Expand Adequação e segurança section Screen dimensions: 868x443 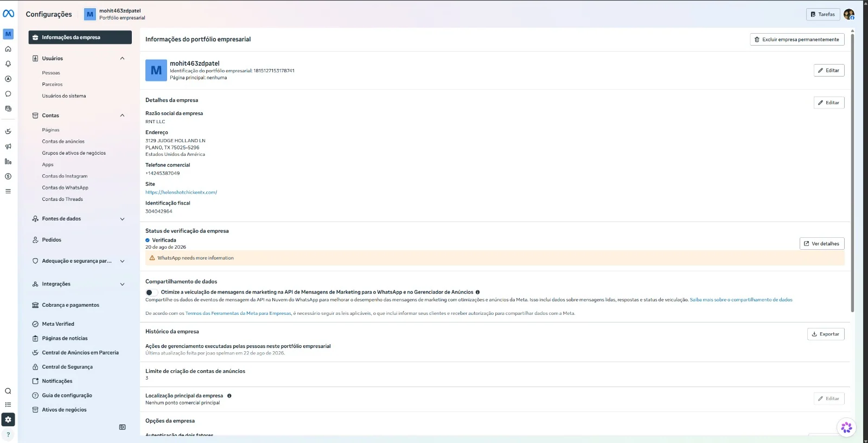tap(122, 261)
